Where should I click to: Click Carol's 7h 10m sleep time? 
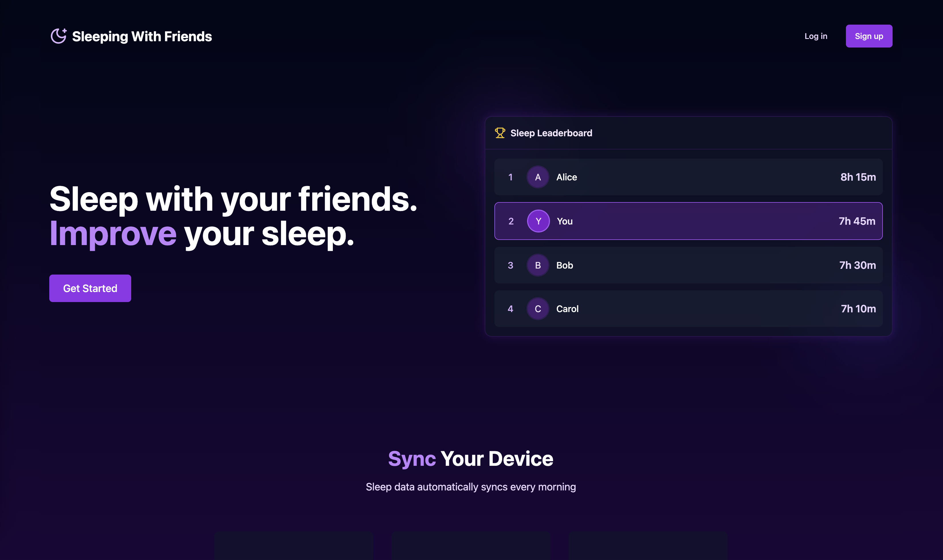[x=858, y=309]
